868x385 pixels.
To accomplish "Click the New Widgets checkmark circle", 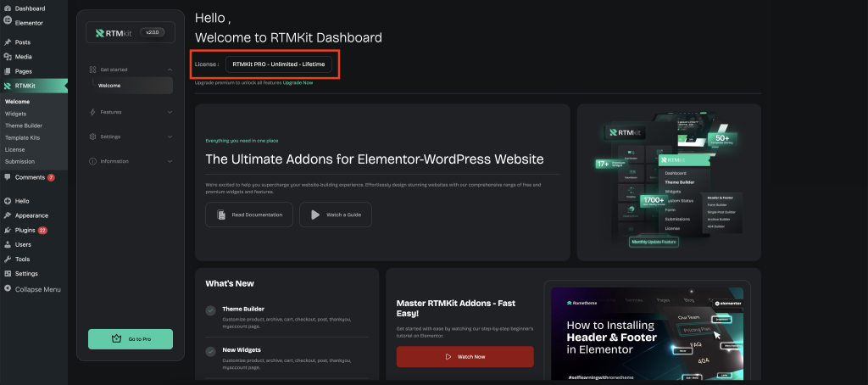I will coord(210,351).
